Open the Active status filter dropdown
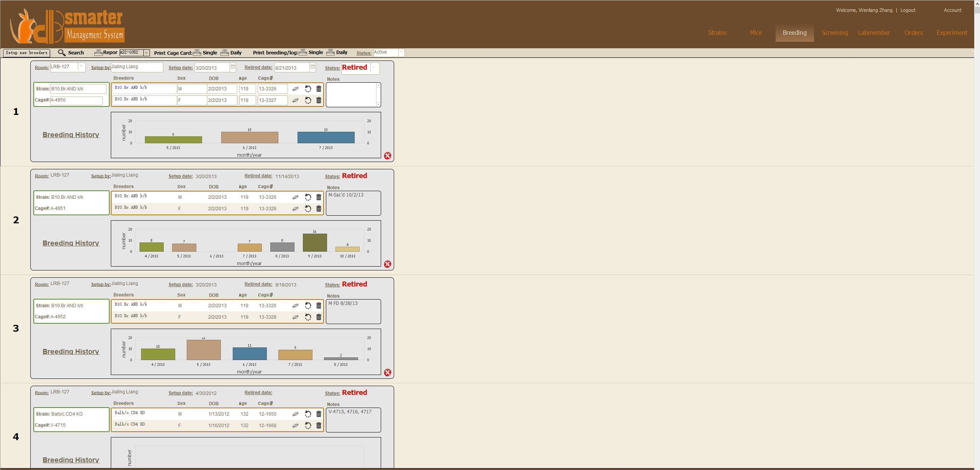 (x=401, y=52)
